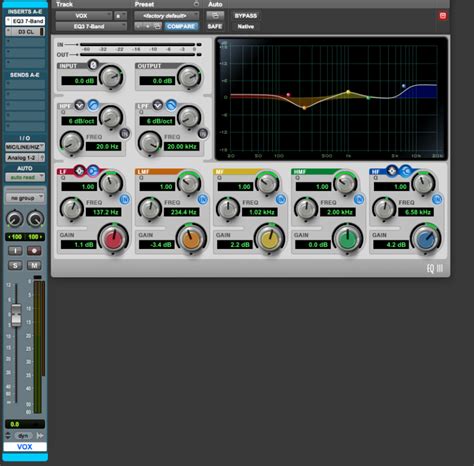This screenshot has width=474, height=466.
Task: Open the factory default preset dropdown
Action: (x=167, y=16)
